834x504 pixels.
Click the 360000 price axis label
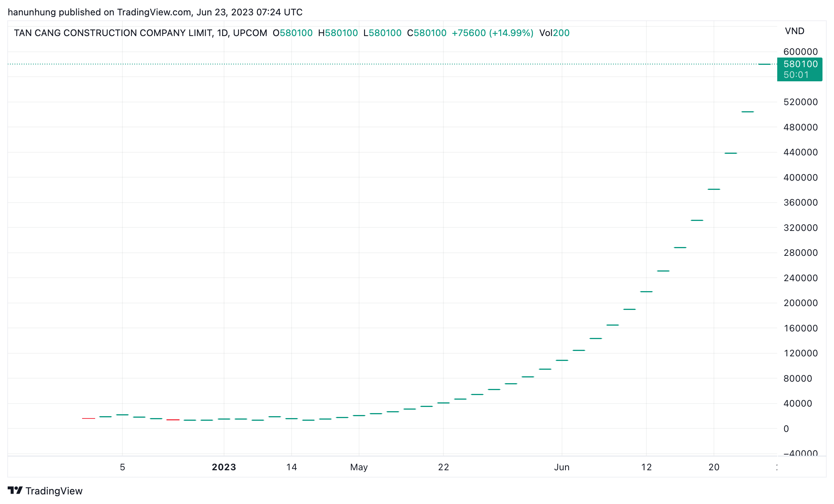pyautogui.click(x=801, y=203)
